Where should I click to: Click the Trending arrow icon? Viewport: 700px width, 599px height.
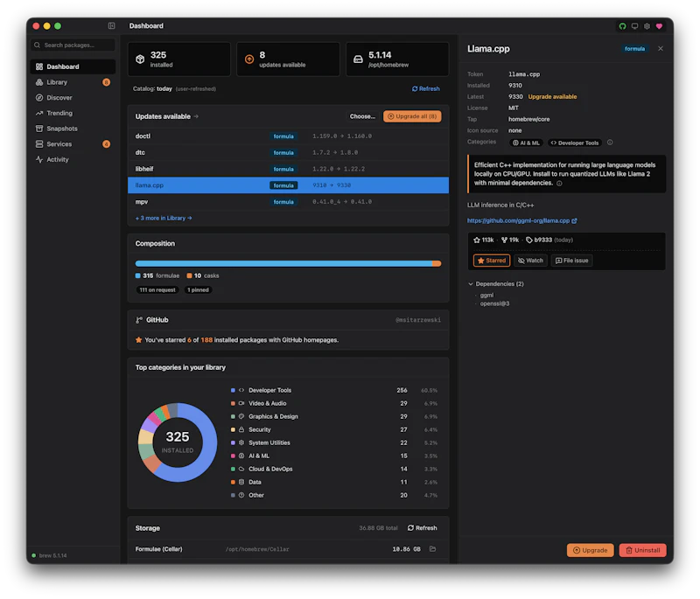(39, 114)
